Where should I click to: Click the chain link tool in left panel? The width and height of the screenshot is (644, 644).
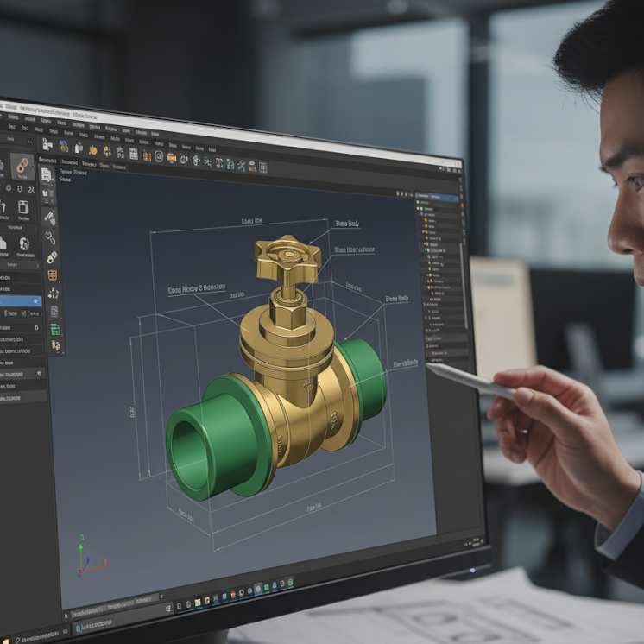click(x=22, y=166)
